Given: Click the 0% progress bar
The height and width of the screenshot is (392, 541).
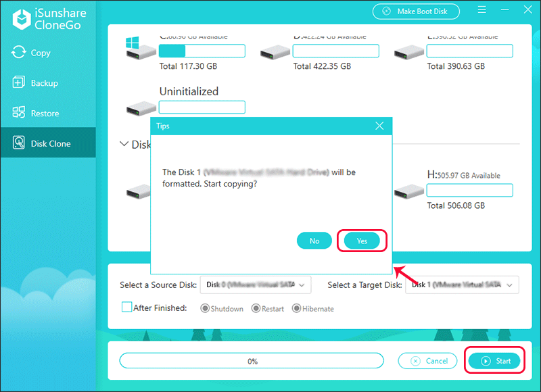Looking at the screenshot, I should [252, 361].
